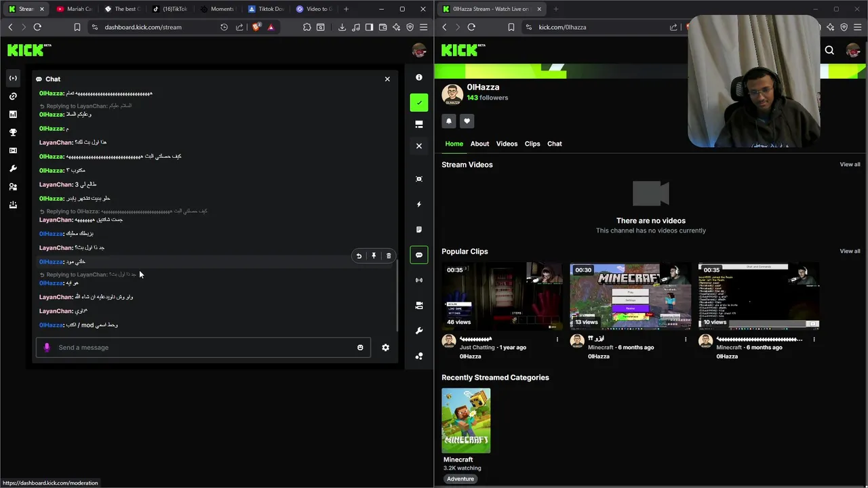Screen dimensions: 868x488
Task: Click View all next to Stream Videos
Action: pos(850,165)
